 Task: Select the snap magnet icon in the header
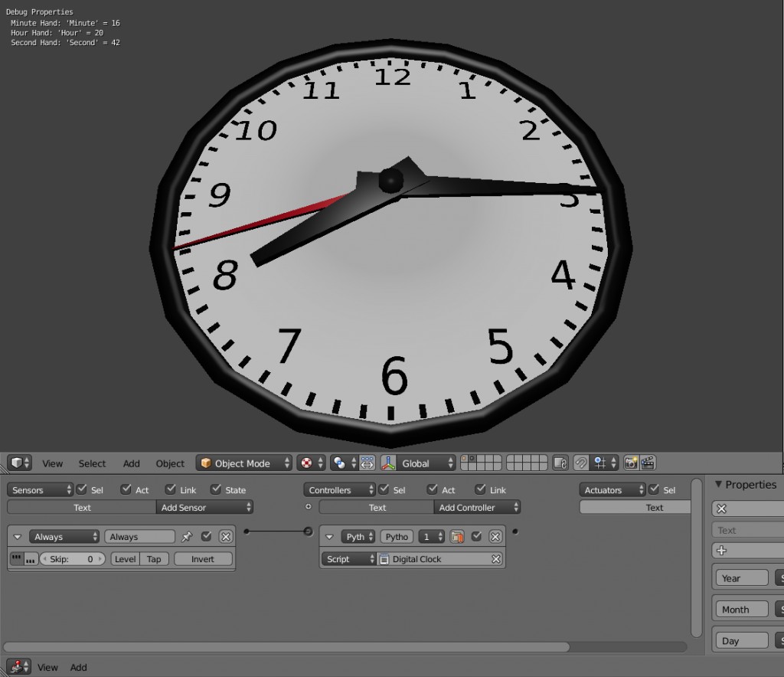(582, 463)
